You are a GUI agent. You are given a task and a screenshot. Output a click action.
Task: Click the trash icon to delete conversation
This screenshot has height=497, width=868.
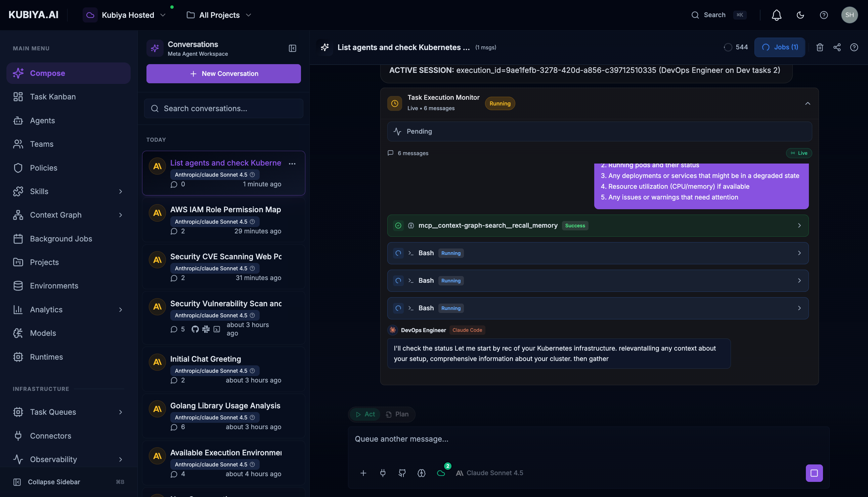coord(820,47)
